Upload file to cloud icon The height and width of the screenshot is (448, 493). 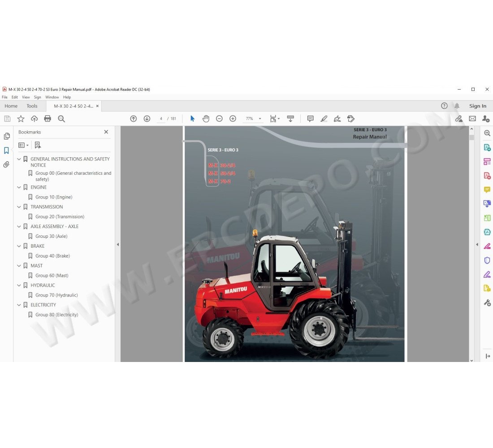click(x=34, y=119)
